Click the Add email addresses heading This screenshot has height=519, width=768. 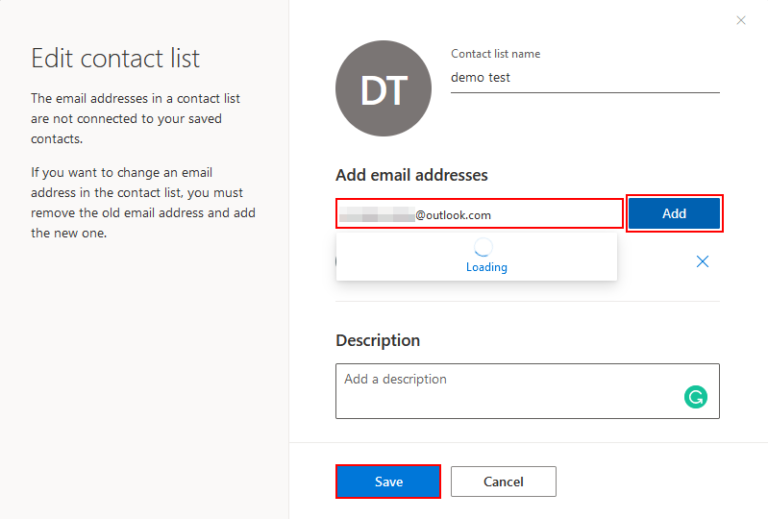[411, 175]
